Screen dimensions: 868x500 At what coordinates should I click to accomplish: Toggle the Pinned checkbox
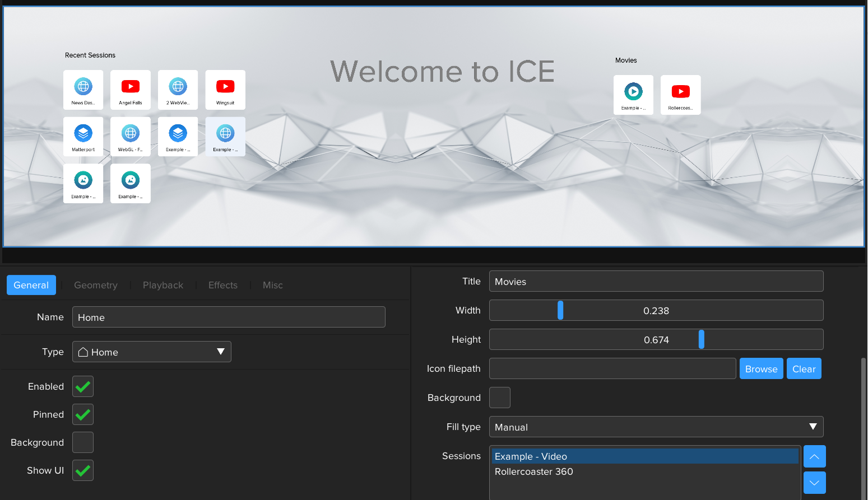tap(83, 414)
